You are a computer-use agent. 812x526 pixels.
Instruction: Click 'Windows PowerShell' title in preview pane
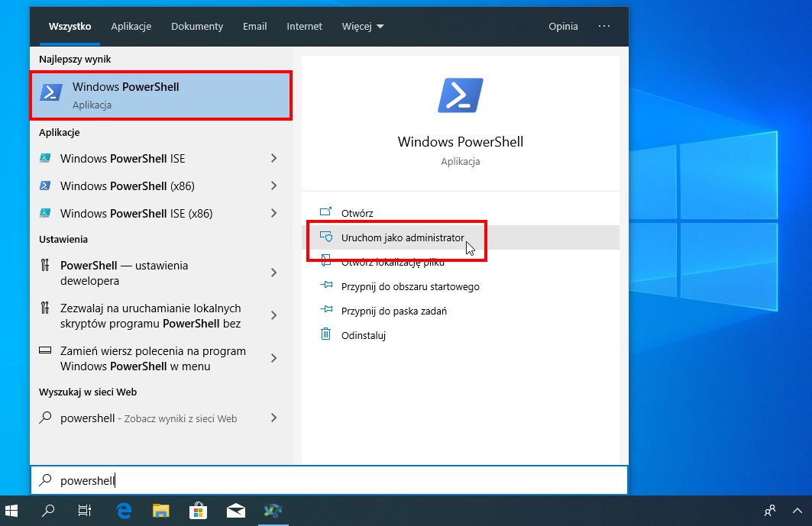pos(461,142)
